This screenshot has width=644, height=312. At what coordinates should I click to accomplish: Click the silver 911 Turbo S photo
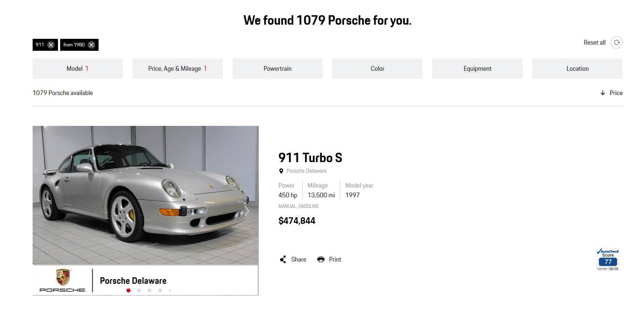point(145,196)
